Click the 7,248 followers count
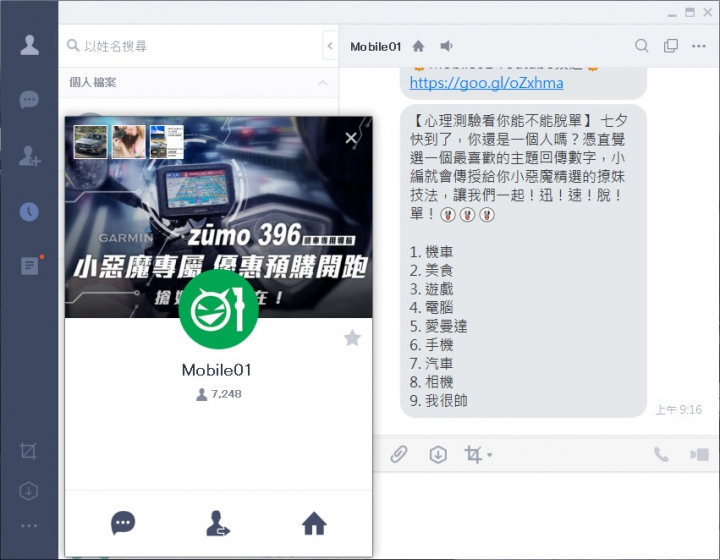The height and width of the screenshot is (560, 720). (219, 394)
